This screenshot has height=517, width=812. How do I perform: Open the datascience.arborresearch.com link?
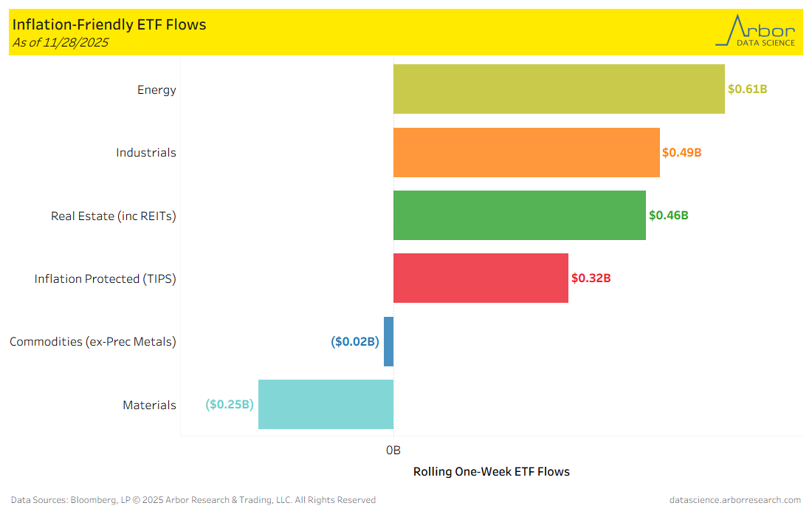pyautogui.click(x=734, y=500)
